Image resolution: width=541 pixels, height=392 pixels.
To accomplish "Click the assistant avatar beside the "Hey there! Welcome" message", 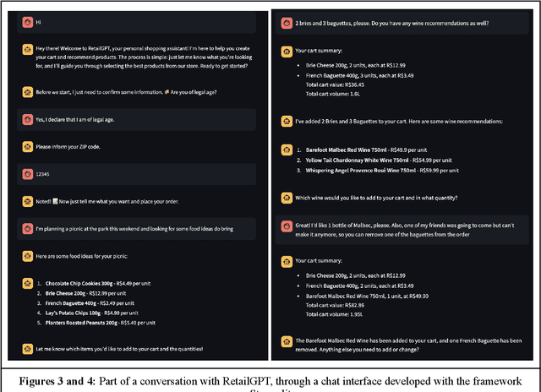I will (28, 51).
